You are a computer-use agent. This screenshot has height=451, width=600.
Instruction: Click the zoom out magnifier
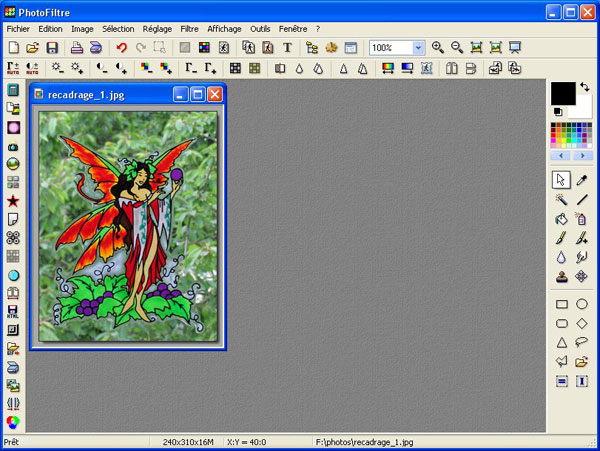point(457,47)
